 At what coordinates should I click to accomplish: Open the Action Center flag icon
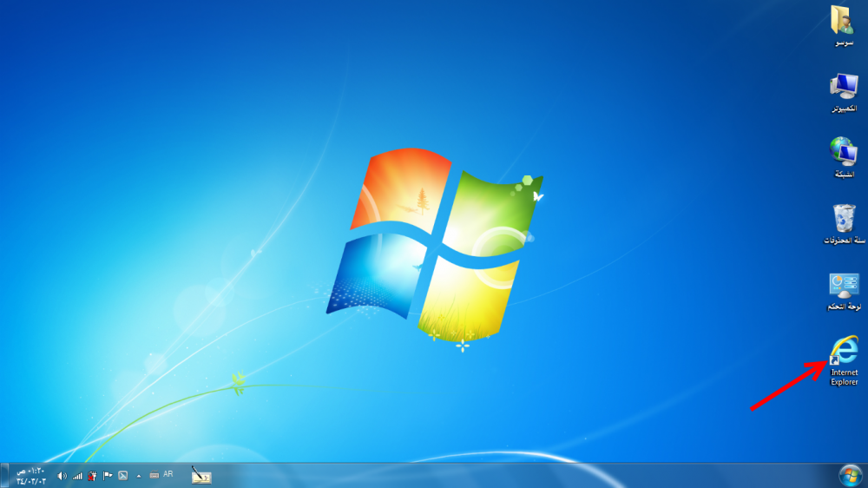coord(108,476)
